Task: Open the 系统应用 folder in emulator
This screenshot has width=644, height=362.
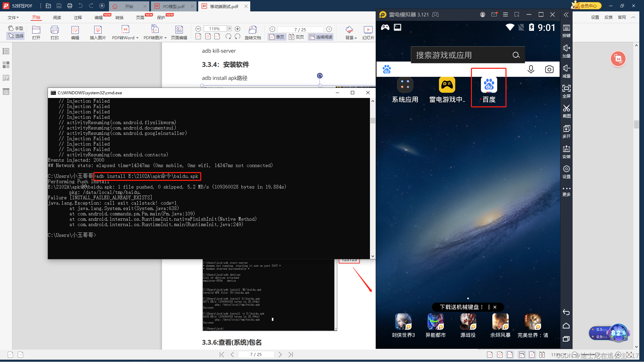Action: [405, 90]
